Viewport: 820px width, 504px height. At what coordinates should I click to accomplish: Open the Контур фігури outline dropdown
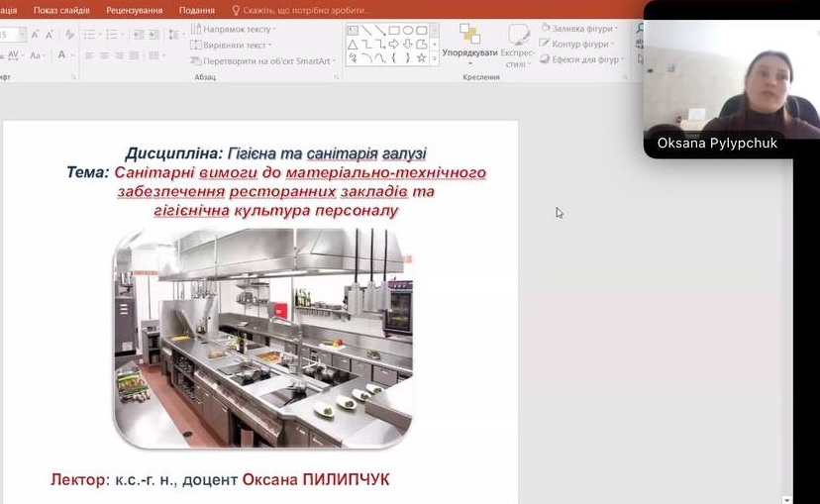(x=580, y=44)
